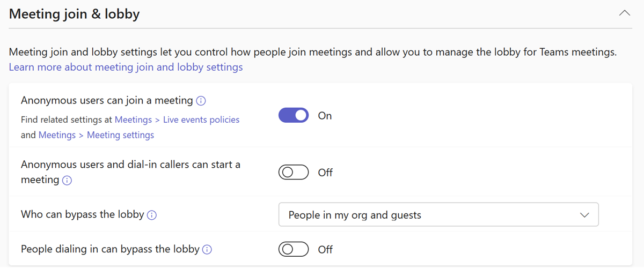Click info icon next to "People dialing in can bypass the lobby"
This screenshot has height=268, width=644.
207,249
